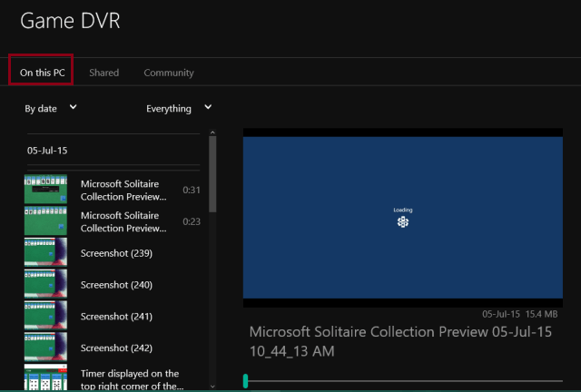Click the Loading spinner icon in preview

[x=403, y=222]
